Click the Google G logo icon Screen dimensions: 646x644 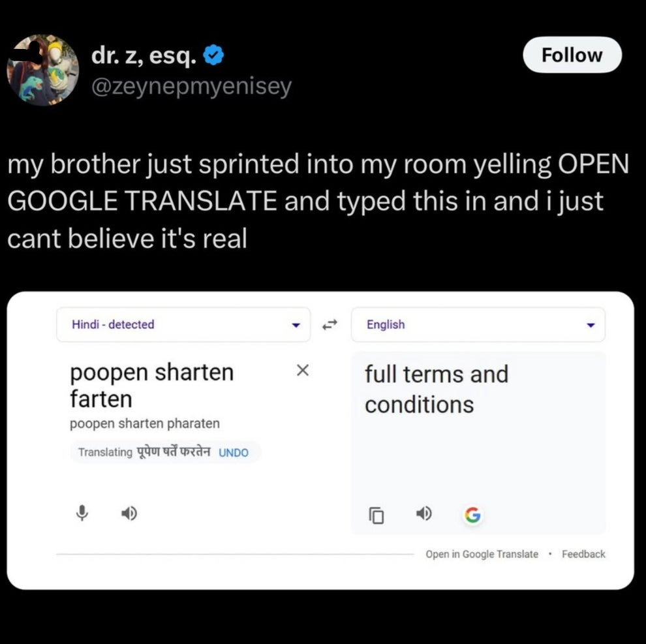tap(471, 515)
